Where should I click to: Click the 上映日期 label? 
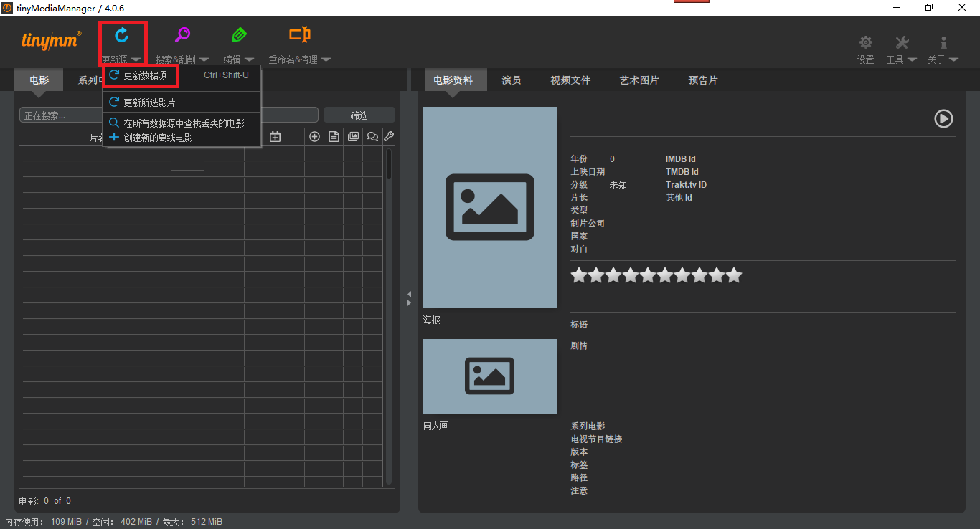tap(588, 172)
